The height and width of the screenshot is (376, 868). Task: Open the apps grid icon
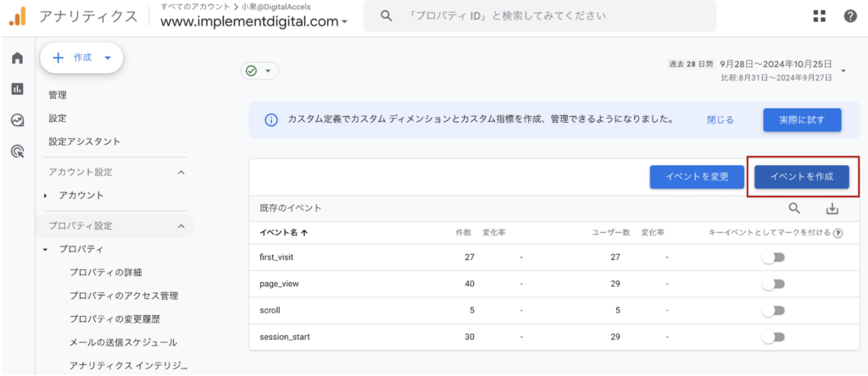coord(820,16)
